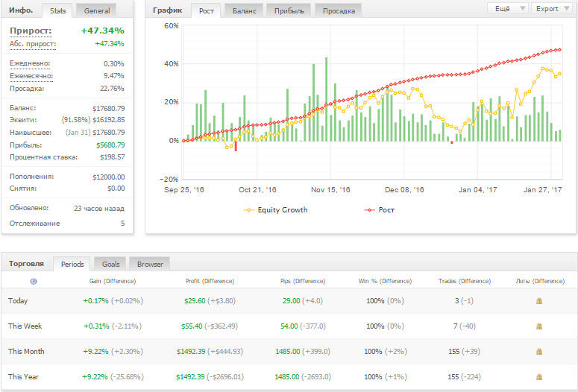The height and width of the screenshot is (392, 578).
Task: Click the tallest green bar in the chart
Action: [326, 99]
